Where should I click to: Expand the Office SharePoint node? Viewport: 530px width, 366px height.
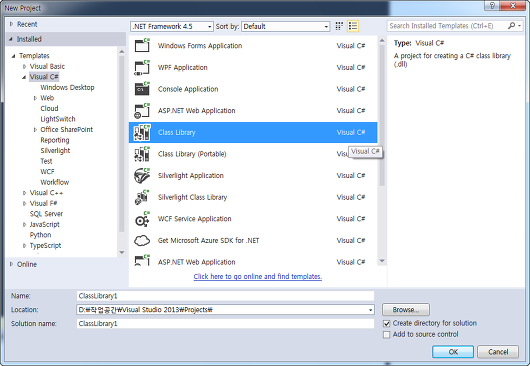click(x=35, y=129)
